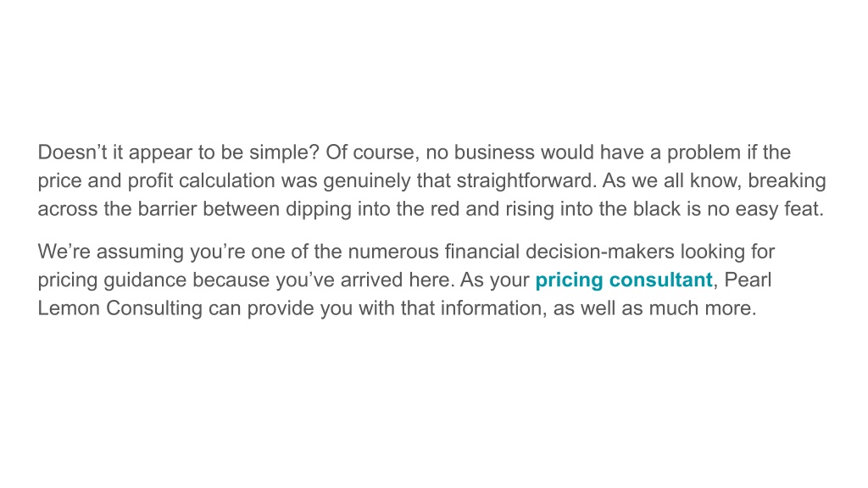Click the word 'simple?' in the first line
The image size is (868, 488).
284,152
